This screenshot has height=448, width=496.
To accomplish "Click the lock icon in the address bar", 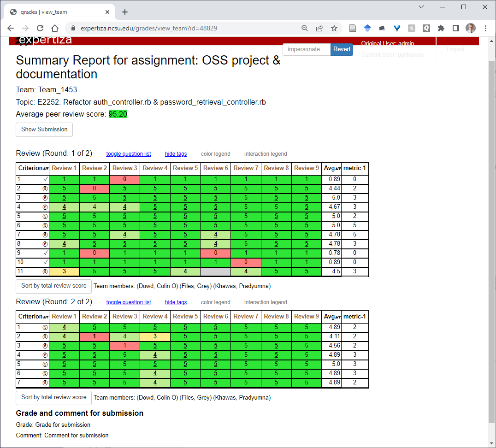I will [73, 28].
